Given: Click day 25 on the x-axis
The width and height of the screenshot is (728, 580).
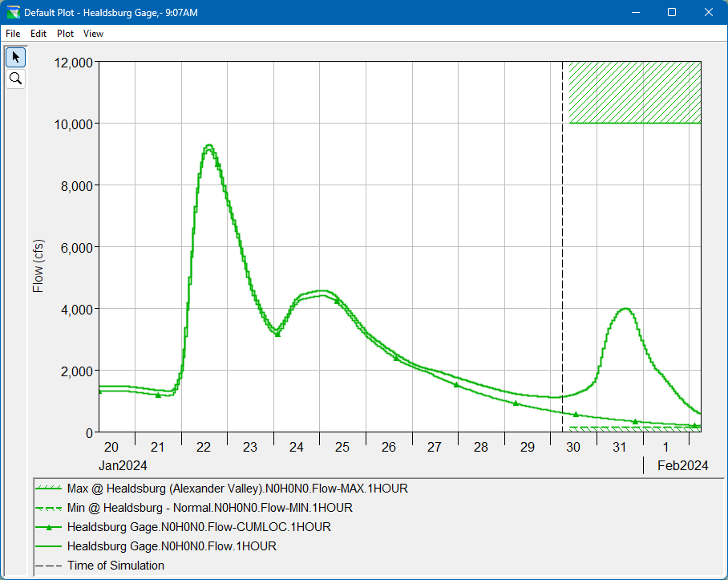Looking at the screenshot, I should (342, 447).
